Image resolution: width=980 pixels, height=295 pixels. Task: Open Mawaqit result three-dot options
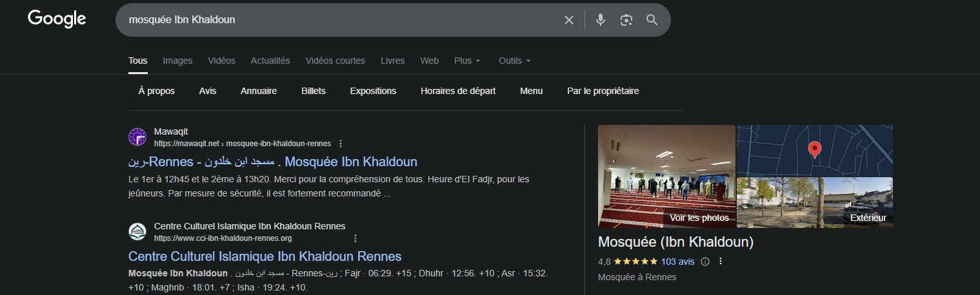[x=341, y=144]
